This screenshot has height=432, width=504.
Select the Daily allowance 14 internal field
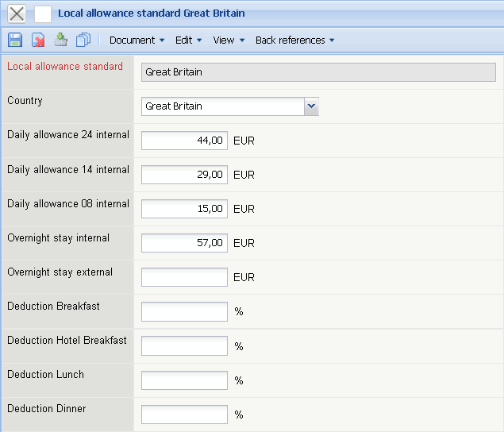(x=184, y=175)
